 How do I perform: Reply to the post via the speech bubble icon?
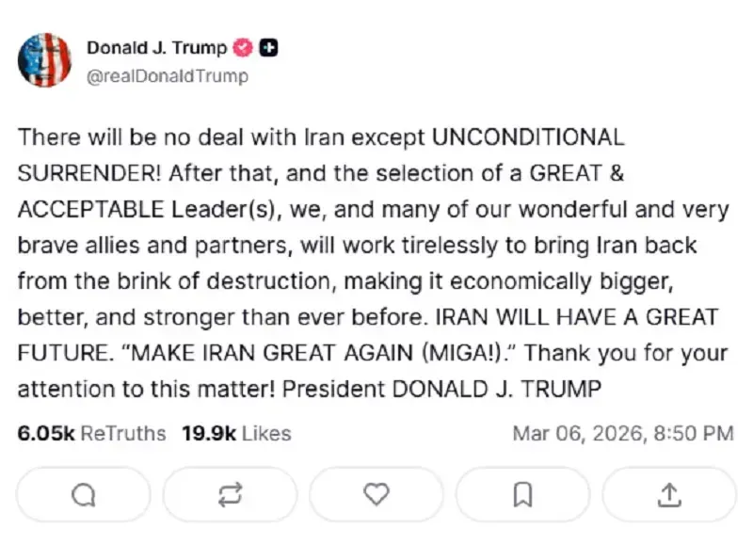[83, 494]
